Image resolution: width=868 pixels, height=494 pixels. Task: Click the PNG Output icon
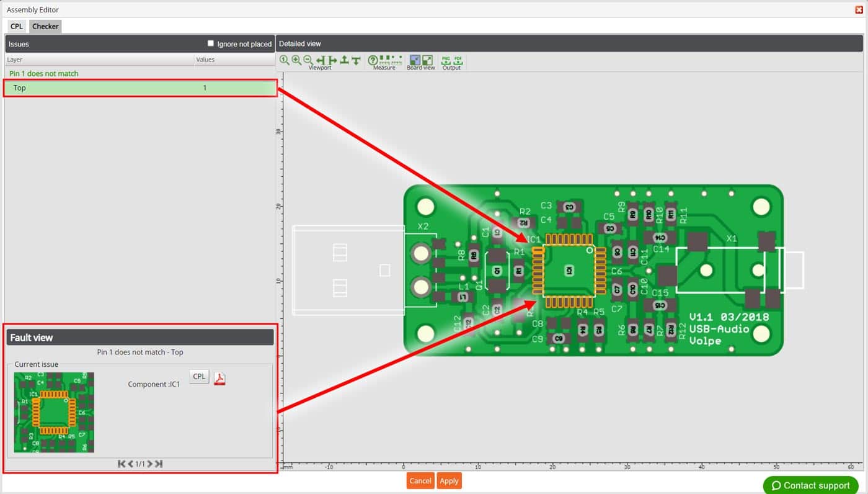pos(445,60)
